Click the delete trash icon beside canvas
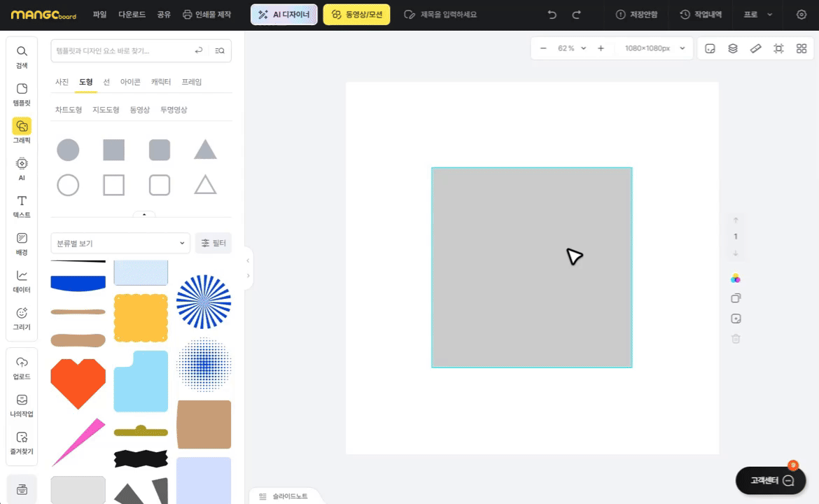819x504 pixels. click(736, 339)
